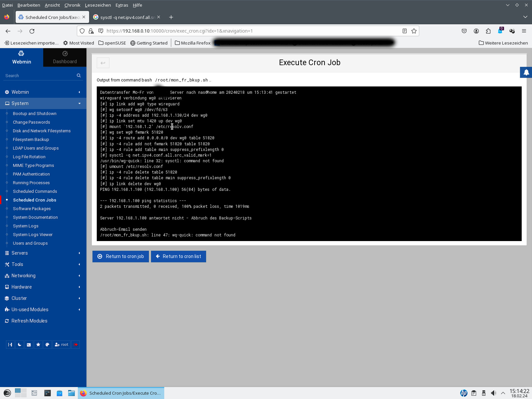Viewport: 532px width, 399px height.
Task: Open Running Processes module
Action: click(31, 183)
